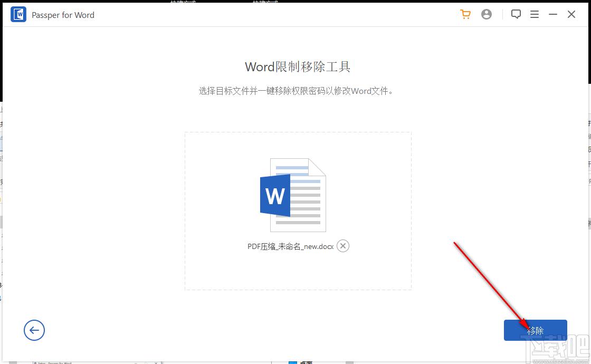Click the 选择目标文件 description line

point(296,91)
